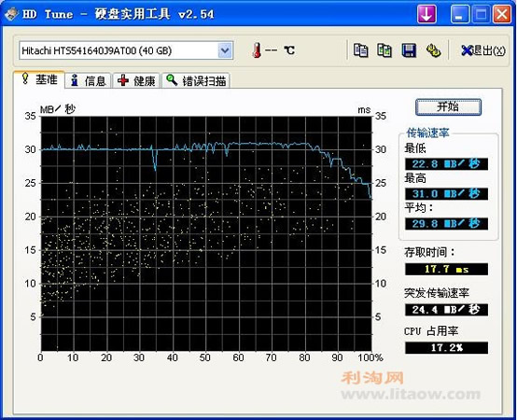Click the thermometer temperature icon
Image resolution: width=517 pixels, height=420 pixels.
(257, 50)
